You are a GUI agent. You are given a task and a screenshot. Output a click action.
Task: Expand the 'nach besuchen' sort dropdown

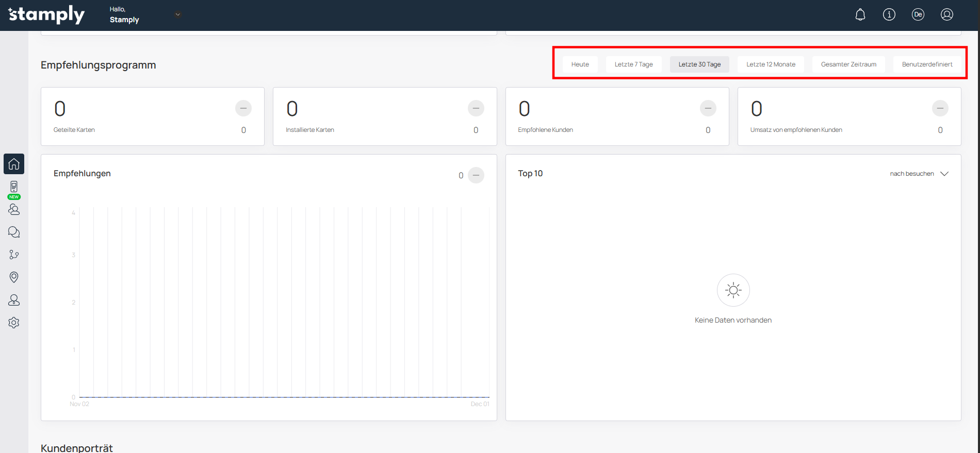919,174
